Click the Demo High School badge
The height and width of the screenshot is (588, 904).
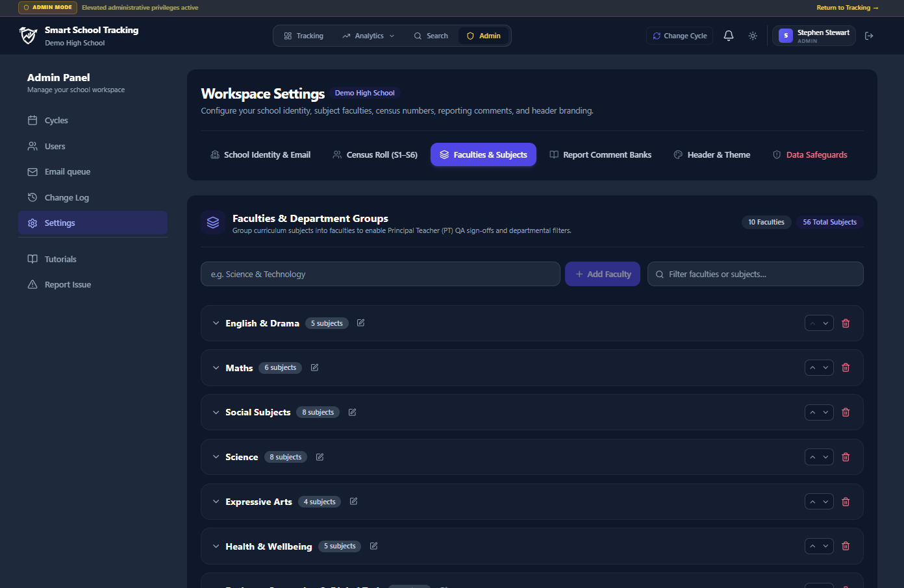364,93
